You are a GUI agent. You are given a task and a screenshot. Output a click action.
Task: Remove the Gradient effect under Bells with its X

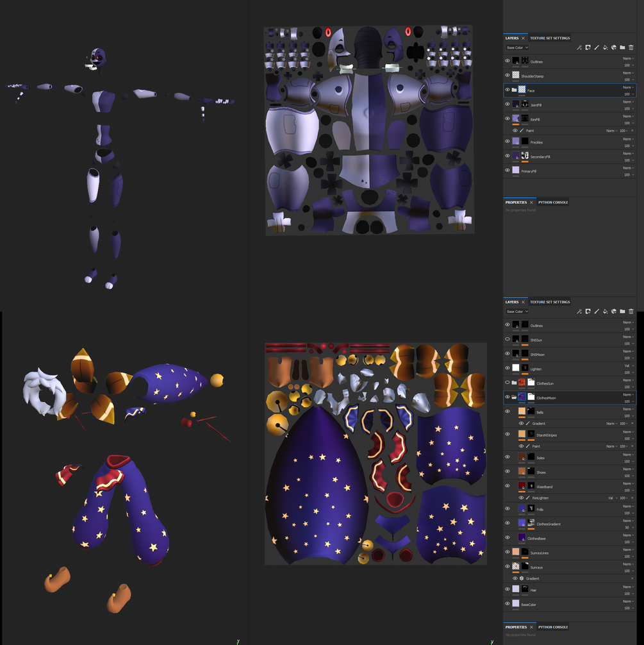pyautogui.click(x=632, y=423)
